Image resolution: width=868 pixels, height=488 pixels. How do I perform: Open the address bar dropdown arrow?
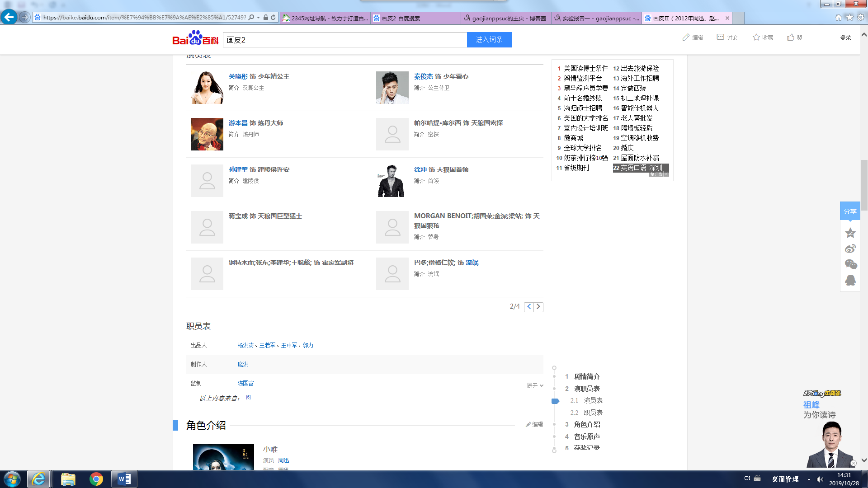tap(258, 18)
